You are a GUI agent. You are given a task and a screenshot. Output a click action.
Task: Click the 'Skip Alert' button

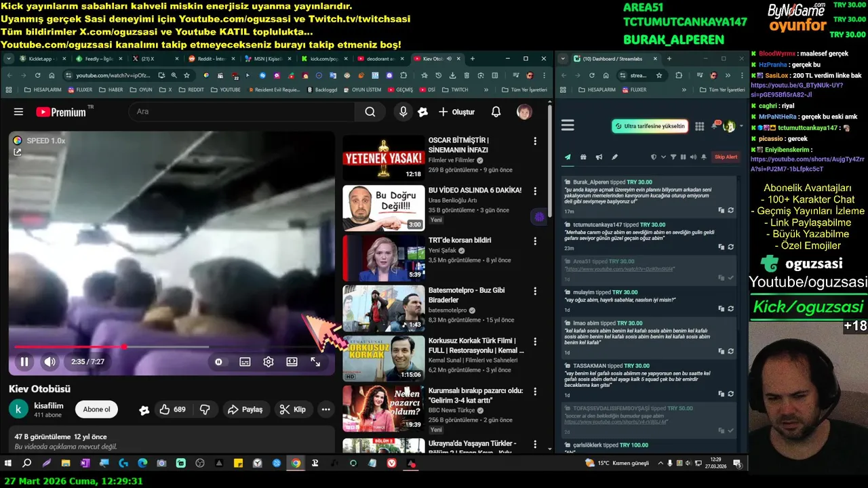pos(726,157)
